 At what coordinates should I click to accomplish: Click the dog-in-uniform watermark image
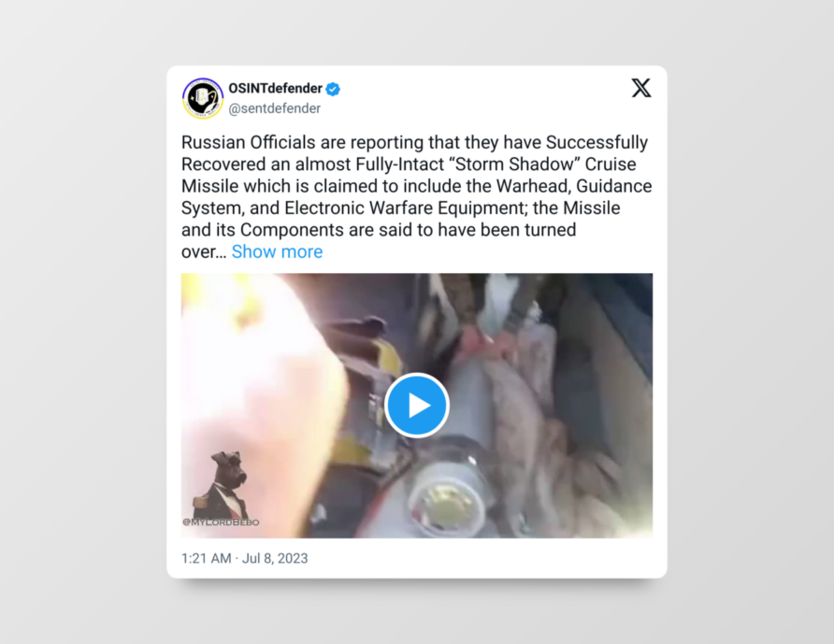click(x=220, y=484)
